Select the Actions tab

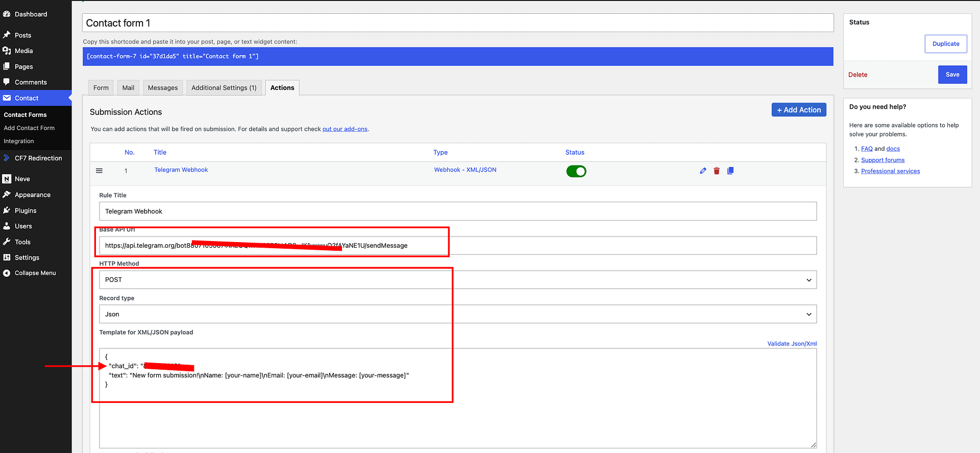[x=282, y=88]
